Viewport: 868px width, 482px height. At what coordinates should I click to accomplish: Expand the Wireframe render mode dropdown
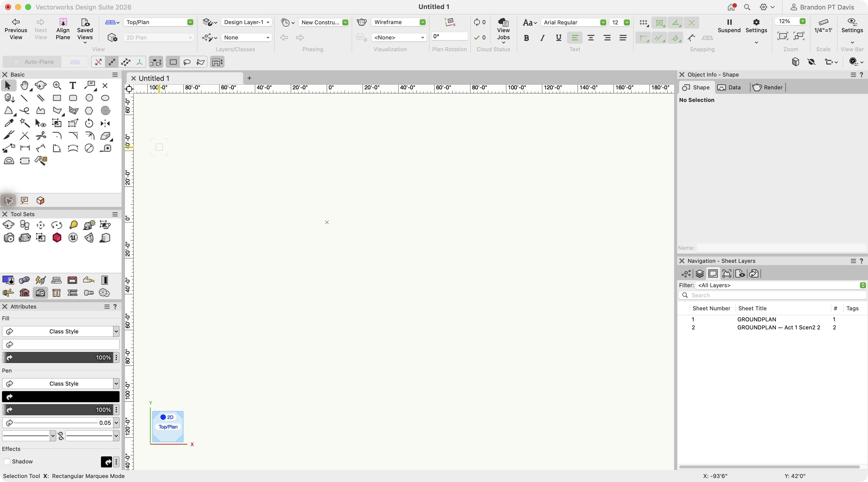click(399, 22)
